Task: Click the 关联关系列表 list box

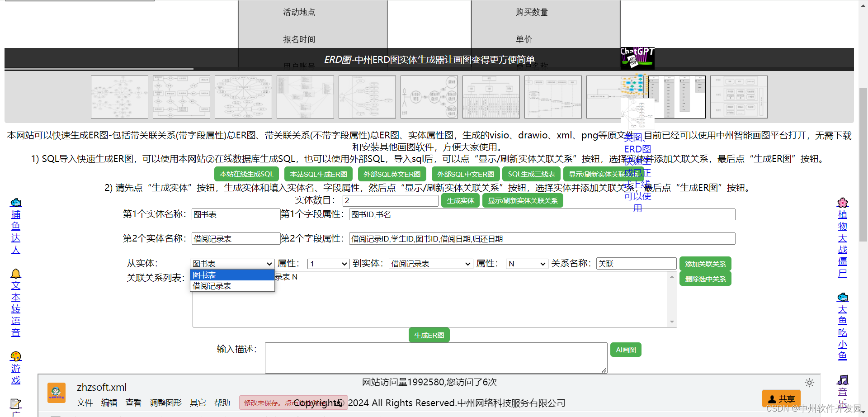Action: (435, 299)
